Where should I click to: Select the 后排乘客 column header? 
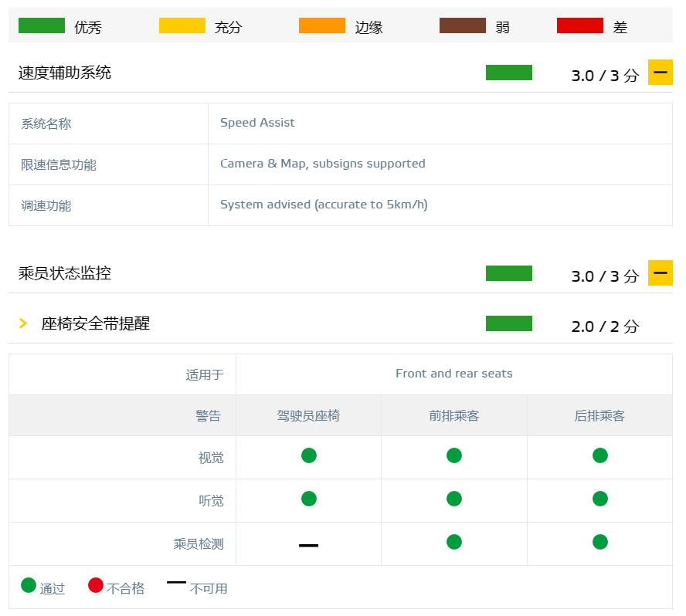599,416
